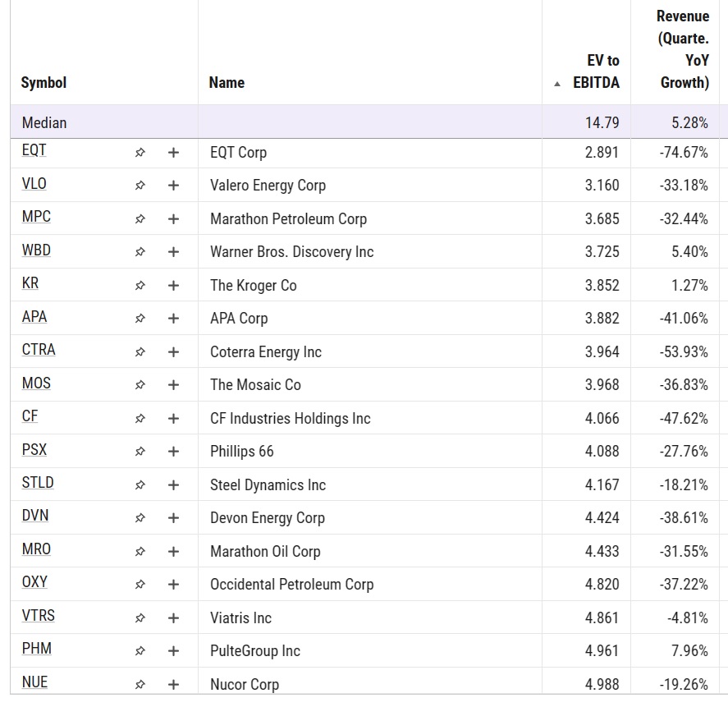This screenshot has height=707, width=728.
Task: Open the NUE ticker link
Action: click(x=34, y=682)
